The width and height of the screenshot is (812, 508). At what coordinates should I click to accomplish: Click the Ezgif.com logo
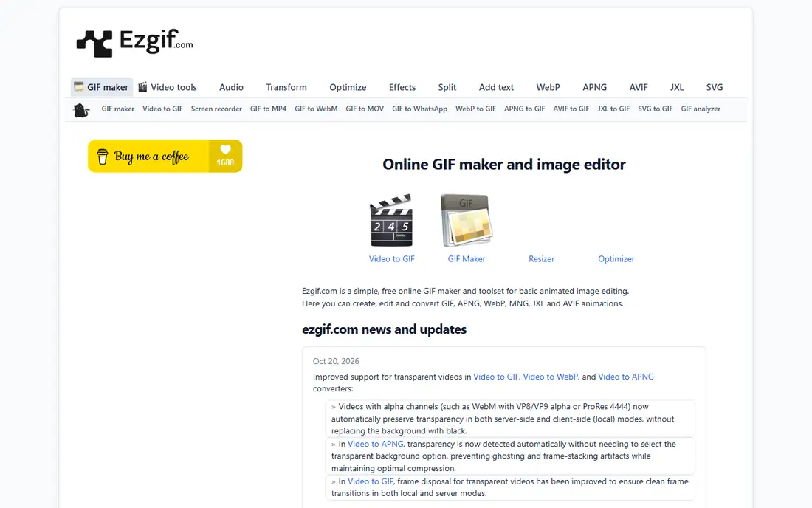[x=134, y=43]
